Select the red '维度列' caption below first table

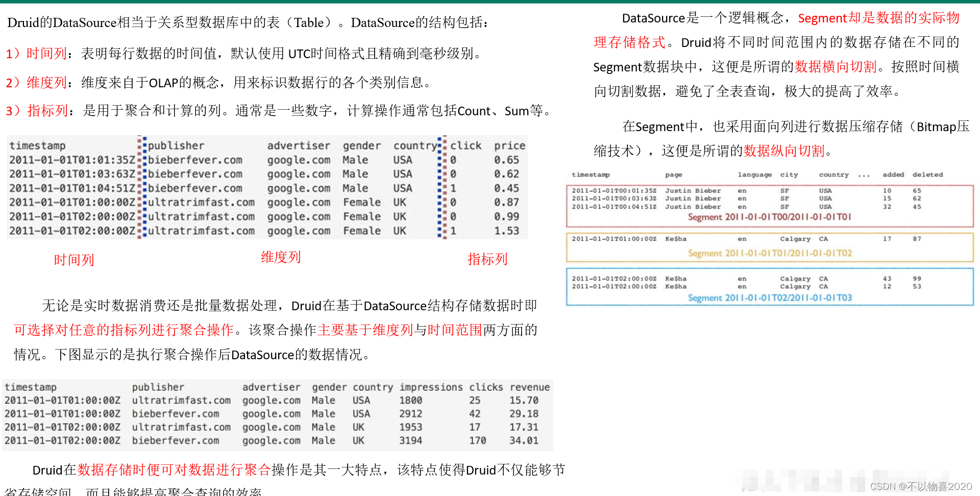281,257
